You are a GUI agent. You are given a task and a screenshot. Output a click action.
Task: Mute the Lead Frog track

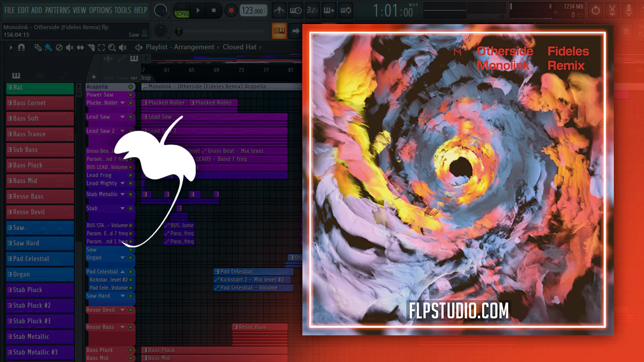(130, 175)
